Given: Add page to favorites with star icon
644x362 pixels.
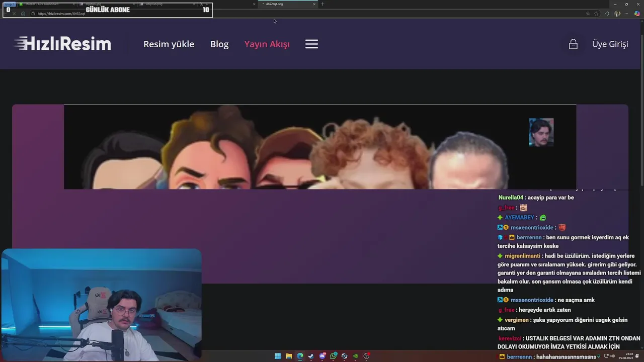Looking at the screenshot, I should pos(596,14).
